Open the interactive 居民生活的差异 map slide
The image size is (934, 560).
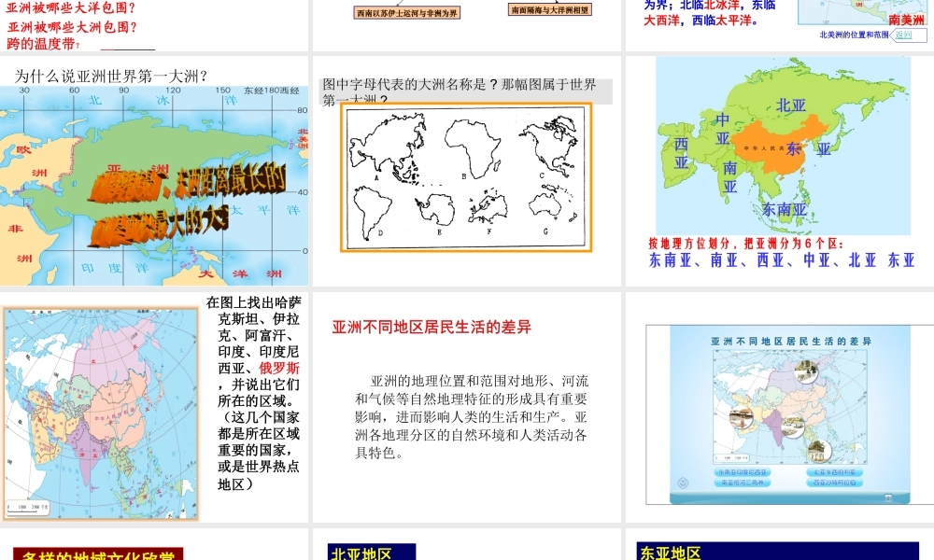click(780, 407)
